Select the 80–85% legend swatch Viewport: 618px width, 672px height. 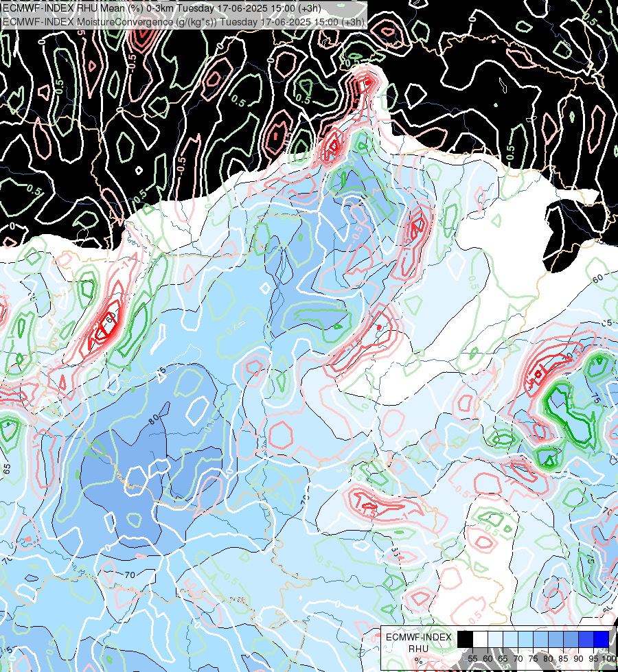(556, 639)
